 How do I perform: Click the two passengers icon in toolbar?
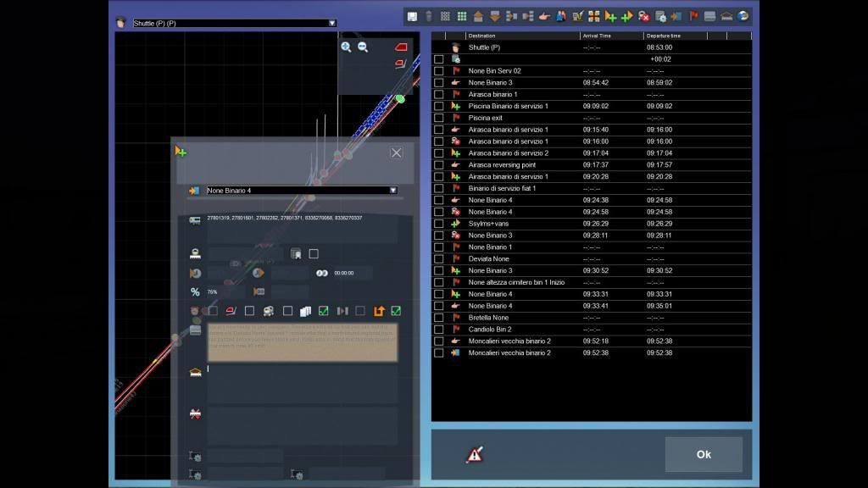561,17
